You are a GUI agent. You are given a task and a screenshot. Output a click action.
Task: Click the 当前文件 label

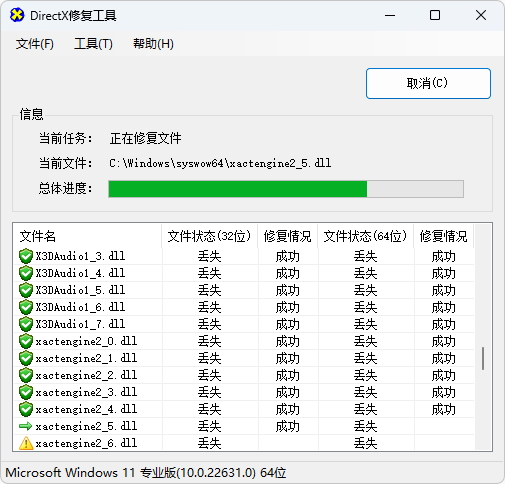[65, 163]
